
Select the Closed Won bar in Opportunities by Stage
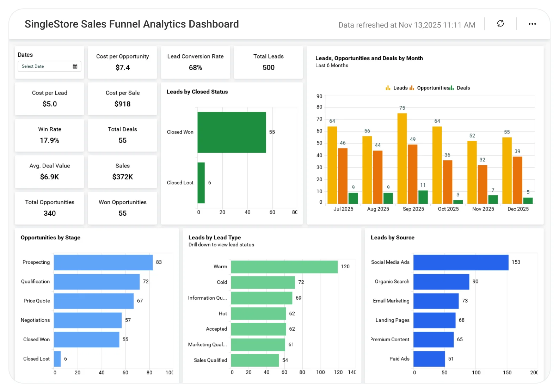pos(87,339)
